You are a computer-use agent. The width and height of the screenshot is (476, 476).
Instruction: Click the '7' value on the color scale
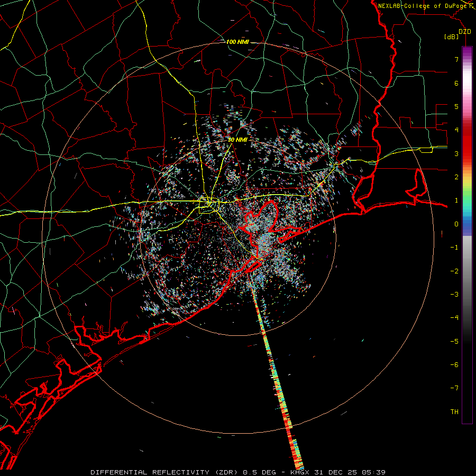[x=456, y=59]
